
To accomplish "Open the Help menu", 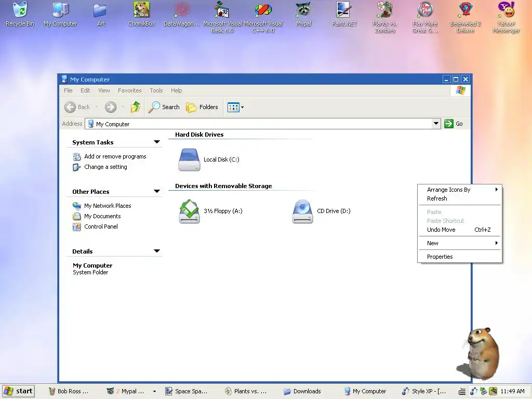I will tap(177, 90).
